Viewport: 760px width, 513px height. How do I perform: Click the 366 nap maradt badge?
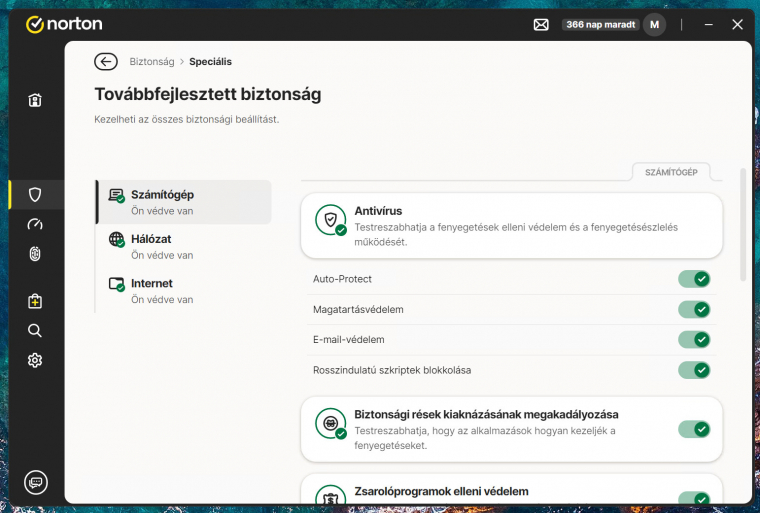pyautogui.click(x=600, y=25)
